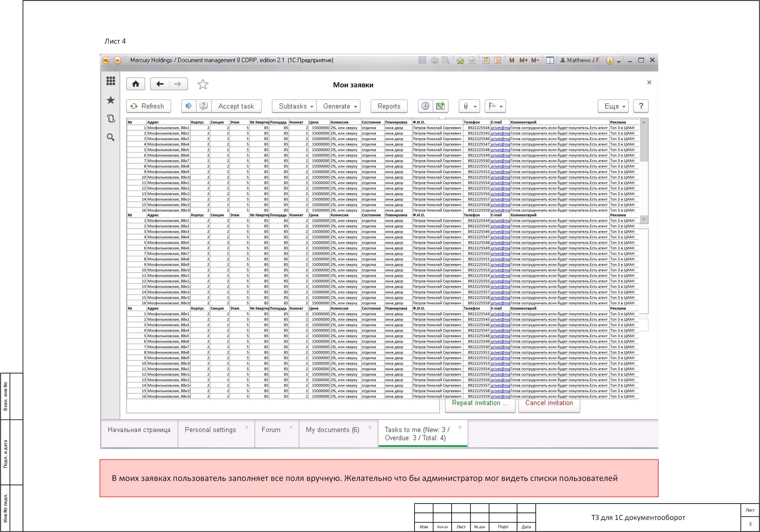The height and width of the screenshot is (532, 760).
Task: Open the calculator icon in title bar
Action: [486, 60]
